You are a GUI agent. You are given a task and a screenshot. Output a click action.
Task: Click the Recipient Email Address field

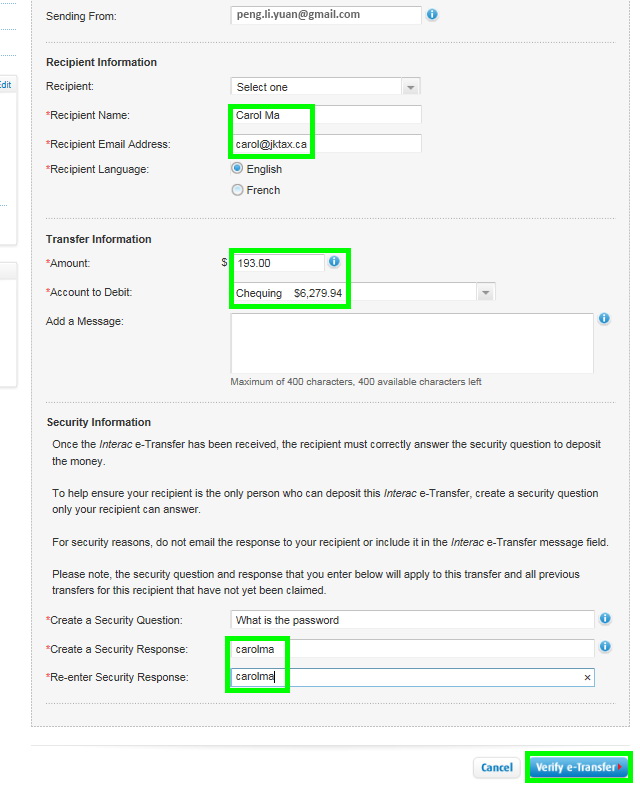[x=325, y=144]
